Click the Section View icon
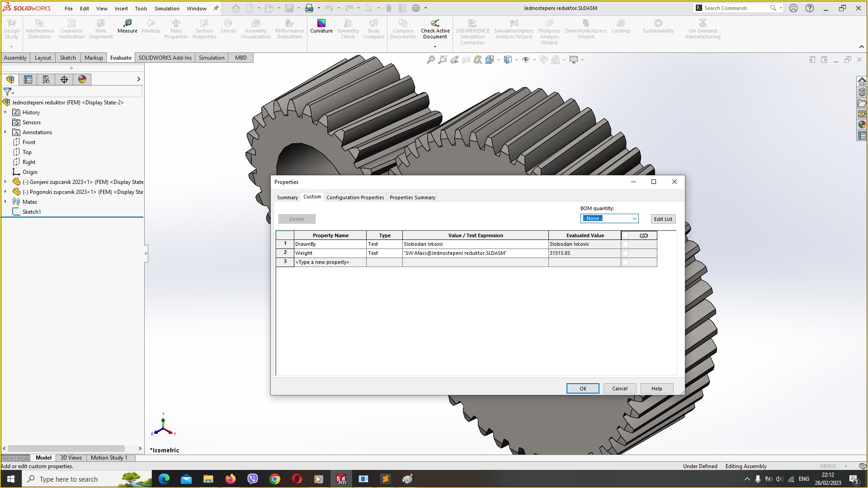The height and width of the screenshot is (488, 868). click(466, 60)
